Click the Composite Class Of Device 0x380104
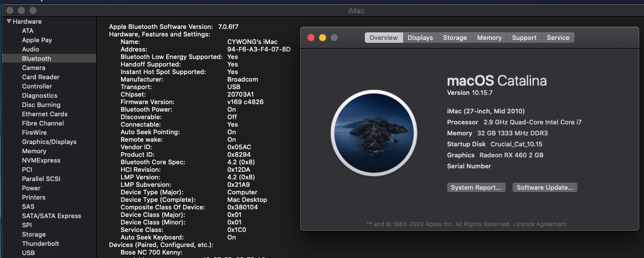Image resolution: width=644 pixels, height=258 pixels. tap(243, 207)
